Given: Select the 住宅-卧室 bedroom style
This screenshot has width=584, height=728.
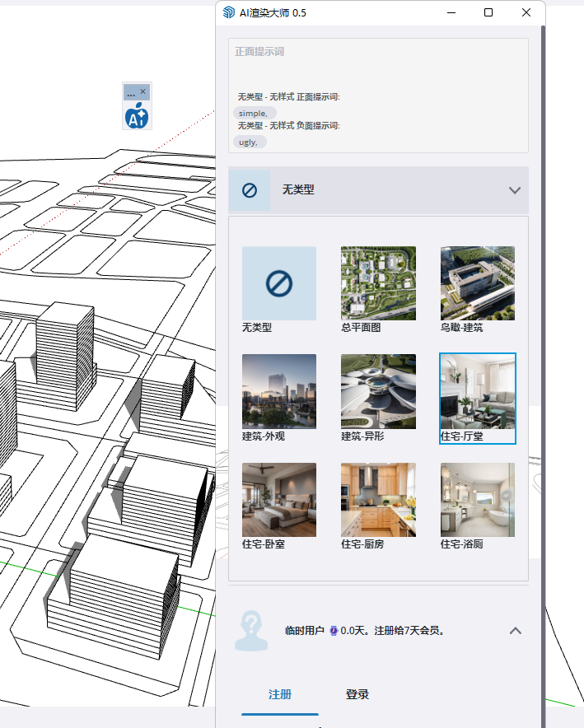Looking at the screenshot, I should 278,500.
